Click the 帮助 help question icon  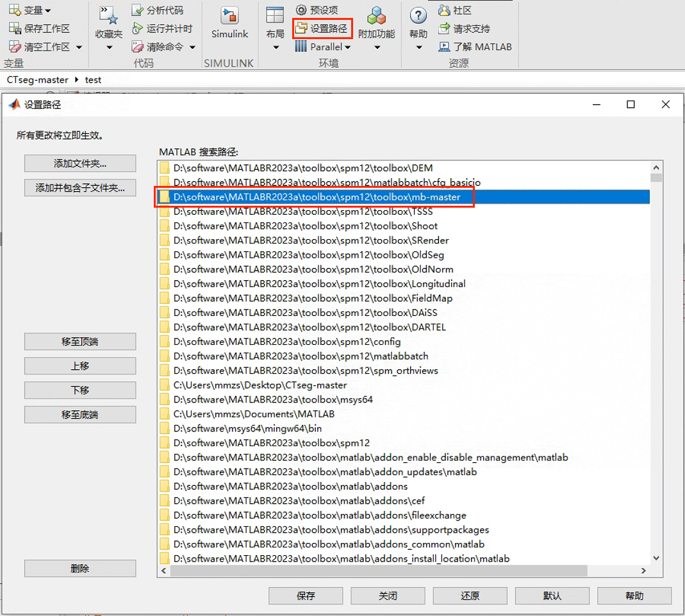(418, 16)
